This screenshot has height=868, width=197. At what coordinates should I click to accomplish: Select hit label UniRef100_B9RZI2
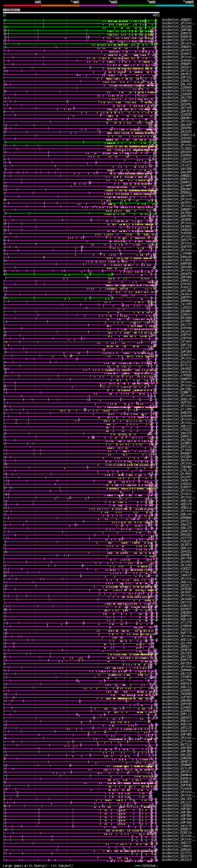click(177, 179)
